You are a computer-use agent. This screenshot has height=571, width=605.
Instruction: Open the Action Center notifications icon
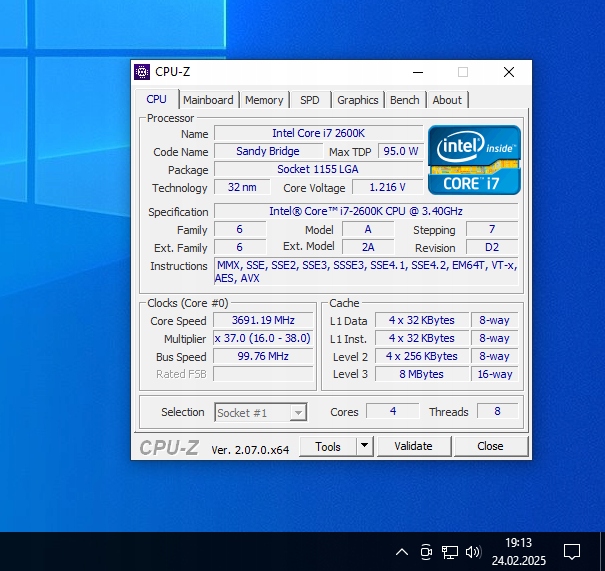(572, 551)
